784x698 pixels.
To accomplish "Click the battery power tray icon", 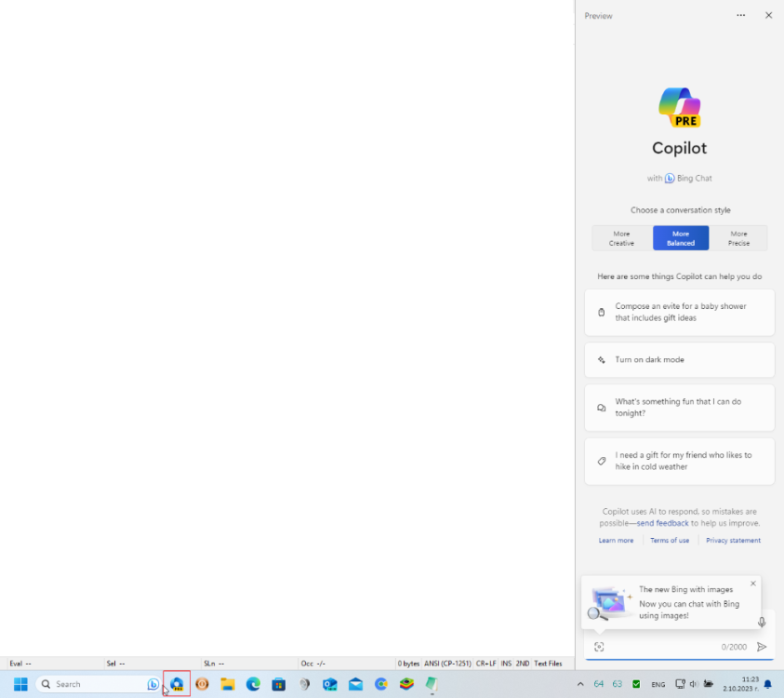I will point(709,684).
